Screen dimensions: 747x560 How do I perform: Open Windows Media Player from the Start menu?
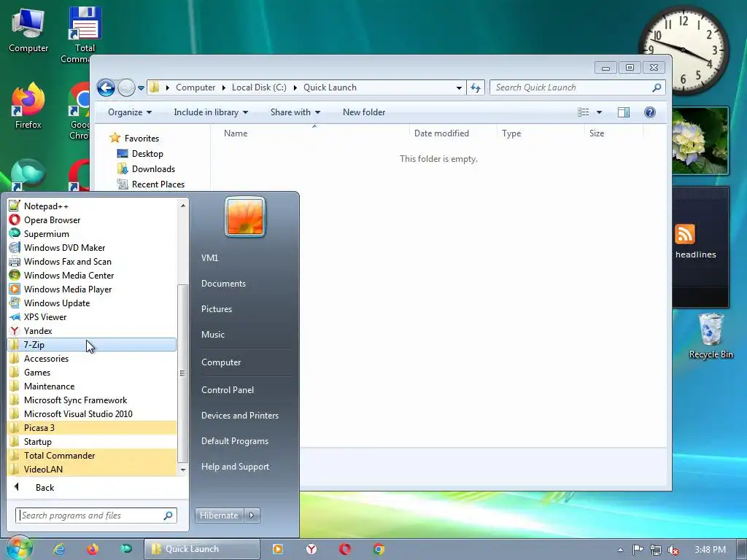tap(92, 289)
